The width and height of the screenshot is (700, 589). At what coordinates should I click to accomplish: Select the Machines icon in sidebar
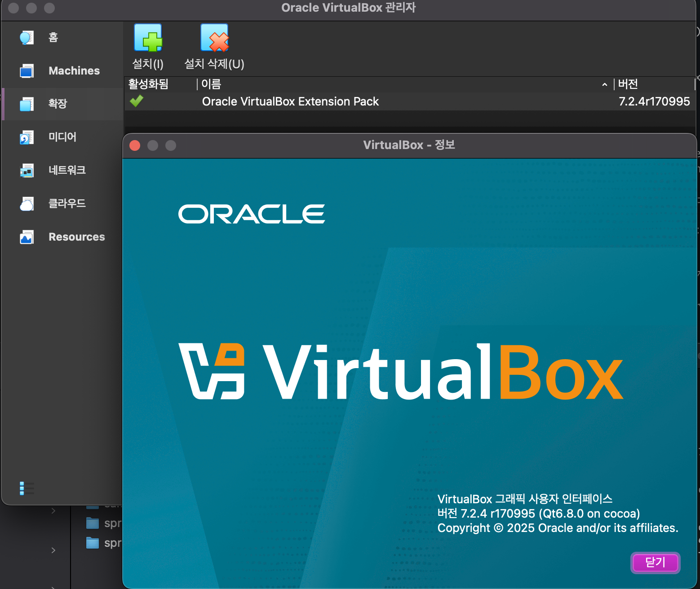pyautogui.click(x=27, y=70)
